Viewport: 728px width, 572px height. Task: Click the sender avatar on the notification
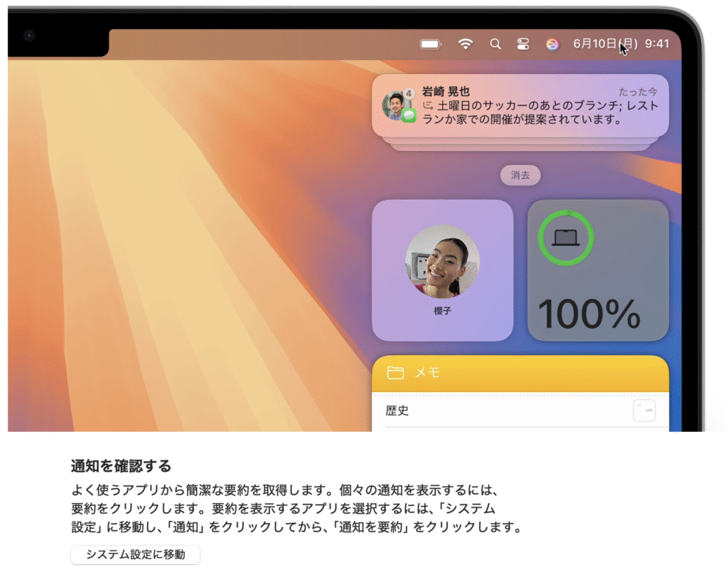coord(395,105)
